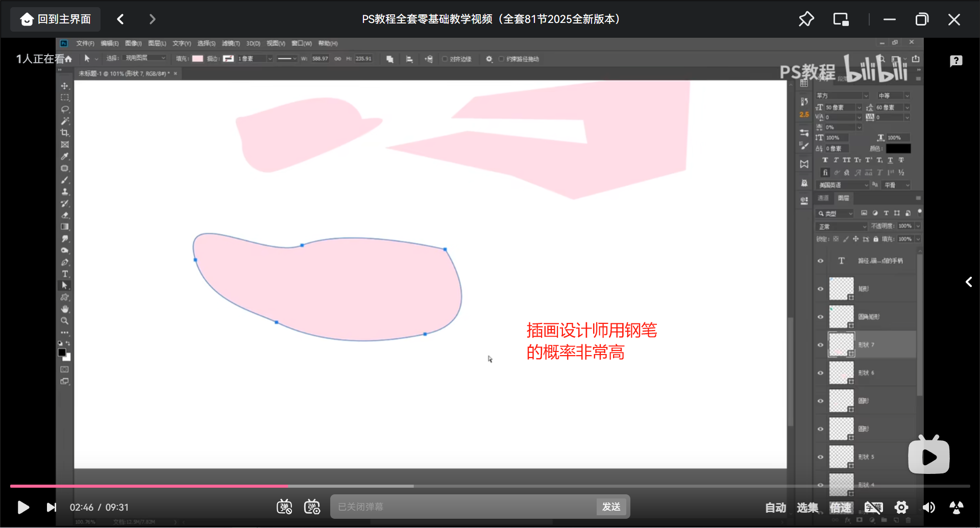The width and height of the screenshot is (980, 528).
Task: Open layer opacity dropdown arrow
Action: [918, 226]
